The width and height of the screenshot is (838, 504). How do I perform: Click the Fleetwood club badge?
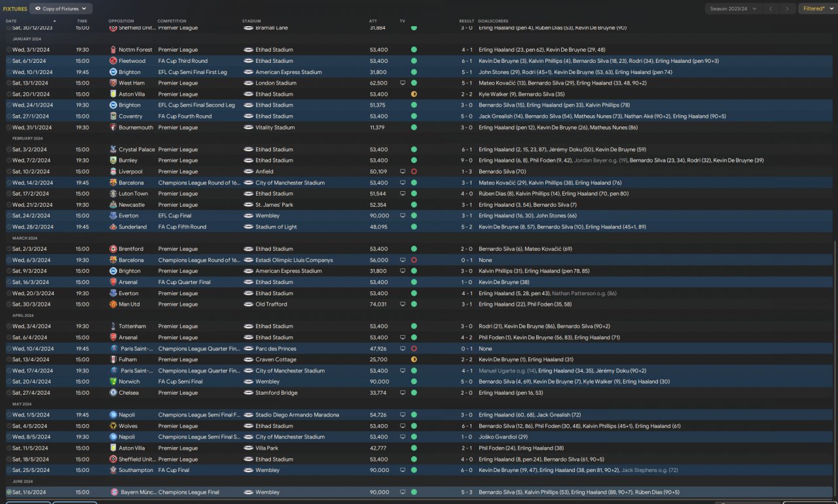(x=113, y=61)
